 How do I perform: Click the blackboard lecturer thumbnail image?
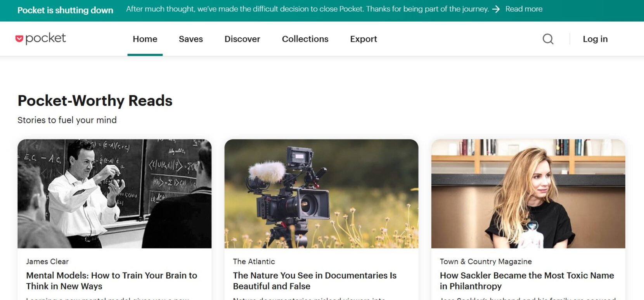tap(114, 194)
